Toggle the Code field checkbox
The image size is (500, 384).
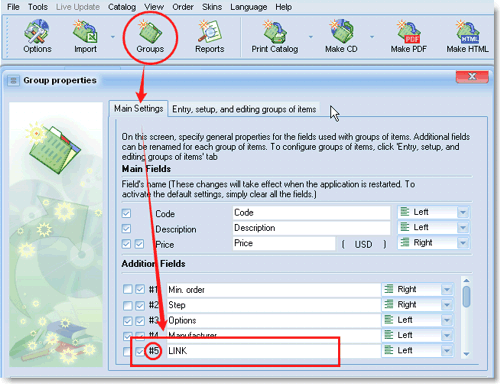[126, 213]
